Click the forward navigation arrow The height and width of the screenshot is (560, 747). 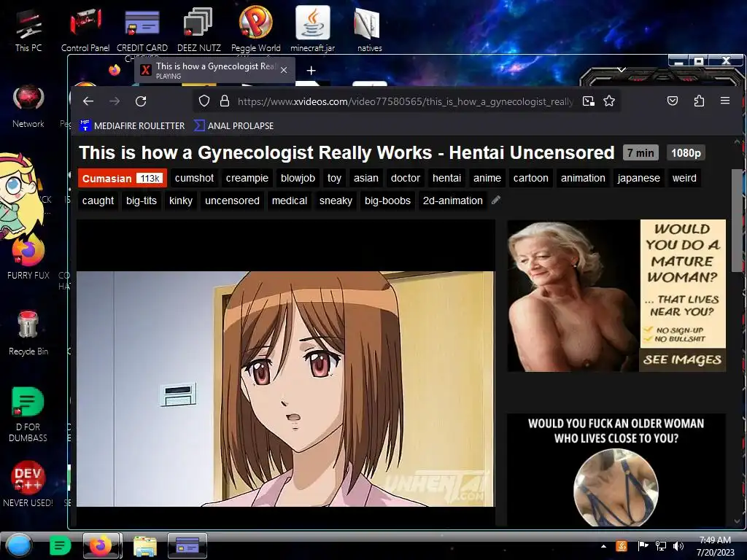115,101
